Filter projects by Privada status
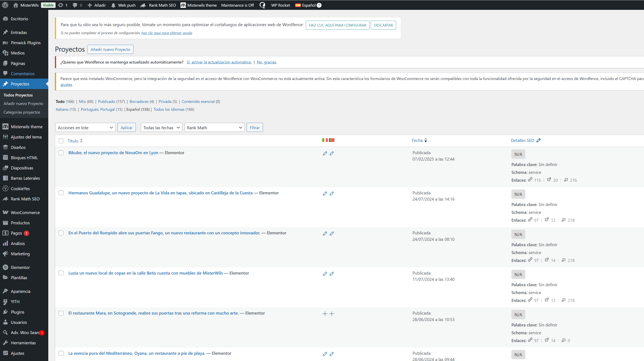The width and height of the screenshot is (644, 361). point(165,102)
